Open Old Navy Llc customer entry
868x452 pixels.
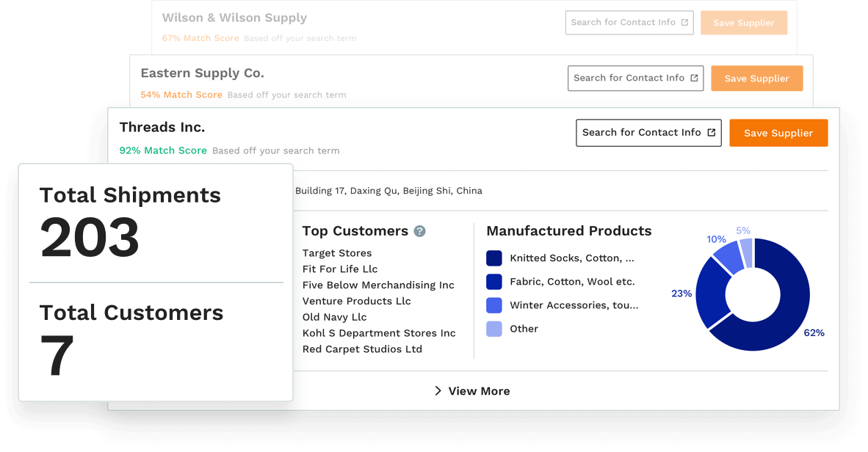(x=334, y=317)
